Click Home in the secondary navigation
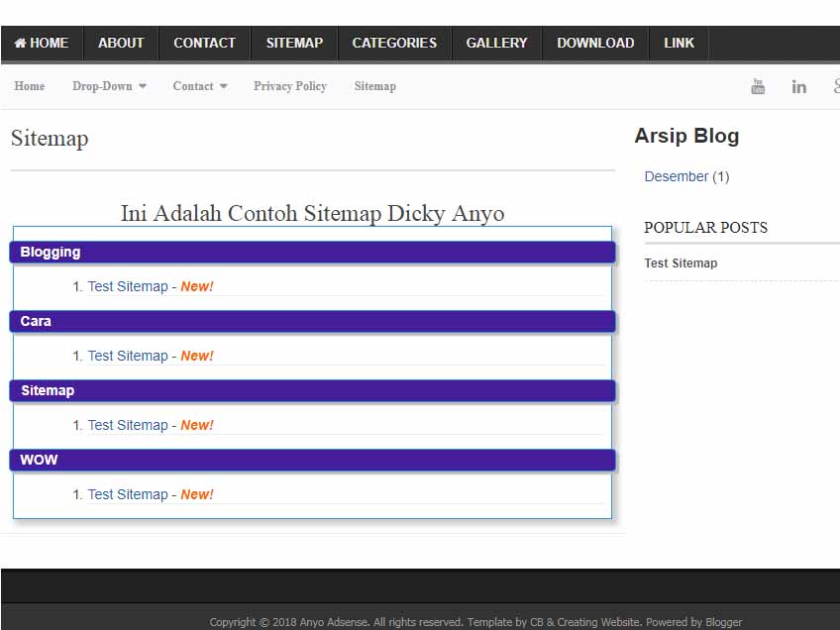 click(x=30, y=86)
